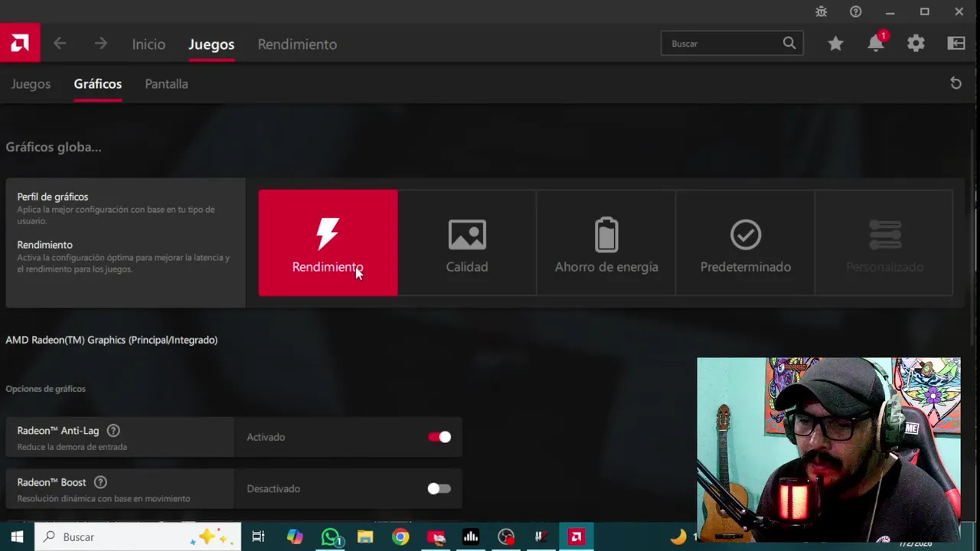This screenshot has width=980, height=551.
Task: Choose the Ahorro de energía profile
Action: 606,243
